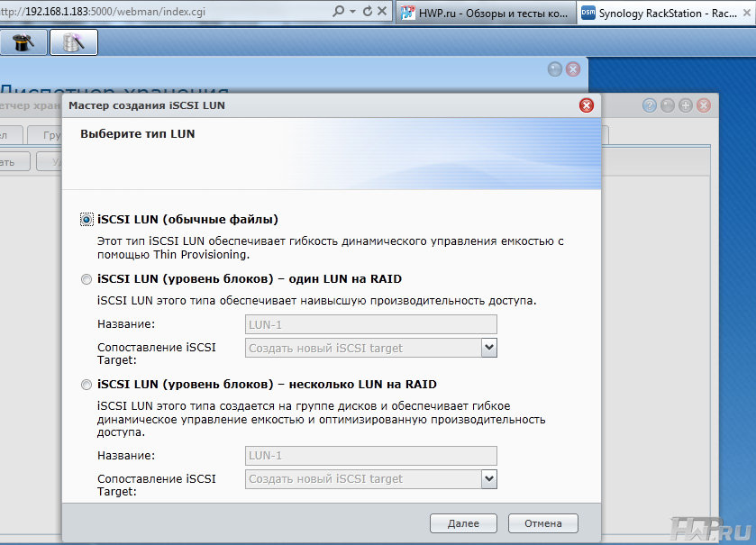The width and height of the screenshot is (756, 545).
Task: Click the LUN-1 name input field
Action: pyautogui.click(x=369, y=324)
